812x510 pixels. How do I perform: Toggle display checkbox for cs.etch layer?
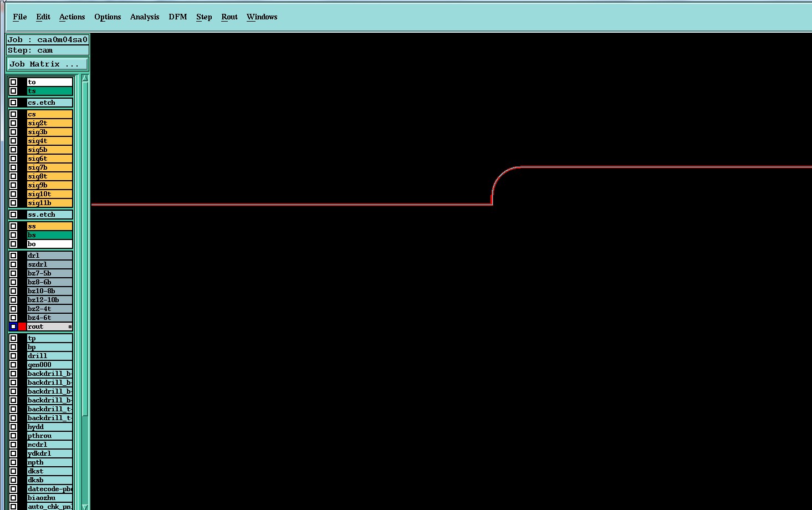pyautogui.click(x=13, y=103)
